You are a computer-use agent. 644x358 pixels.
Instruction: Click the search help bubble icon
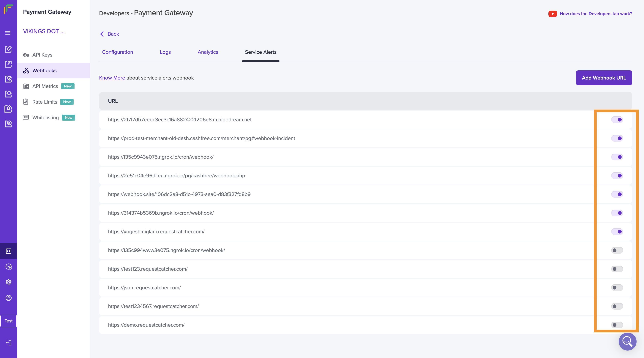(627, 341)
